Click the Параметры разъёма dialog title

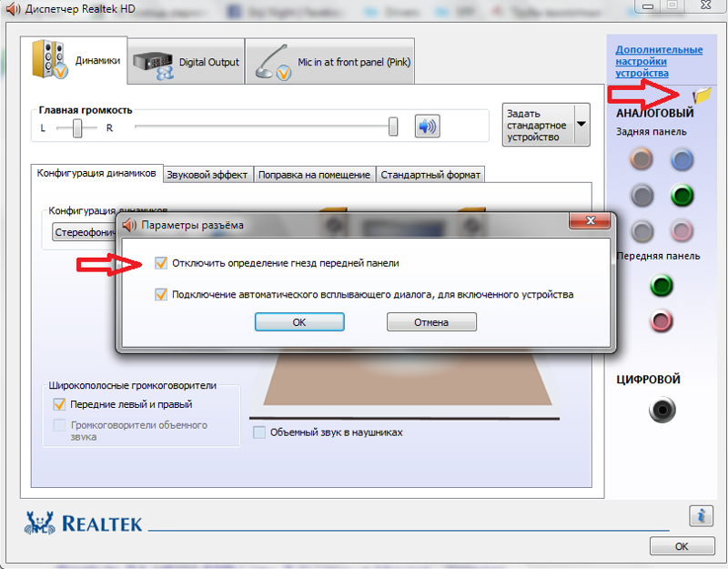point(192,225)
